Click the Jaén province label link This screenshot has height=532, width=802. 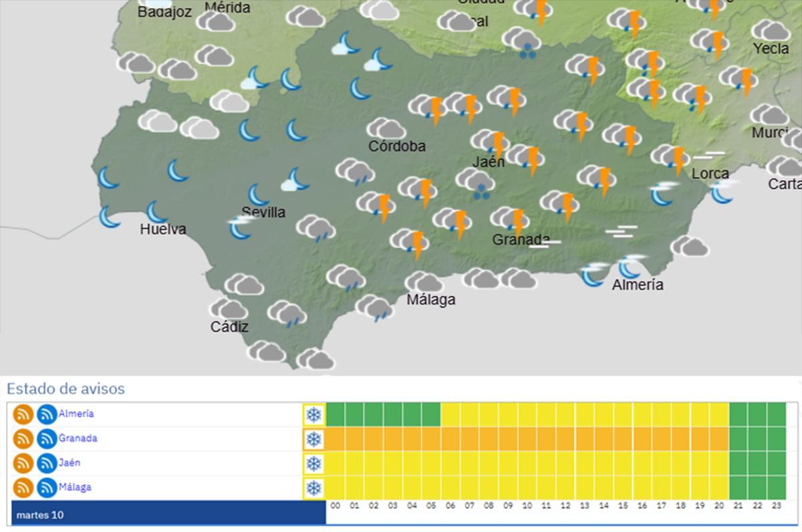70,462
